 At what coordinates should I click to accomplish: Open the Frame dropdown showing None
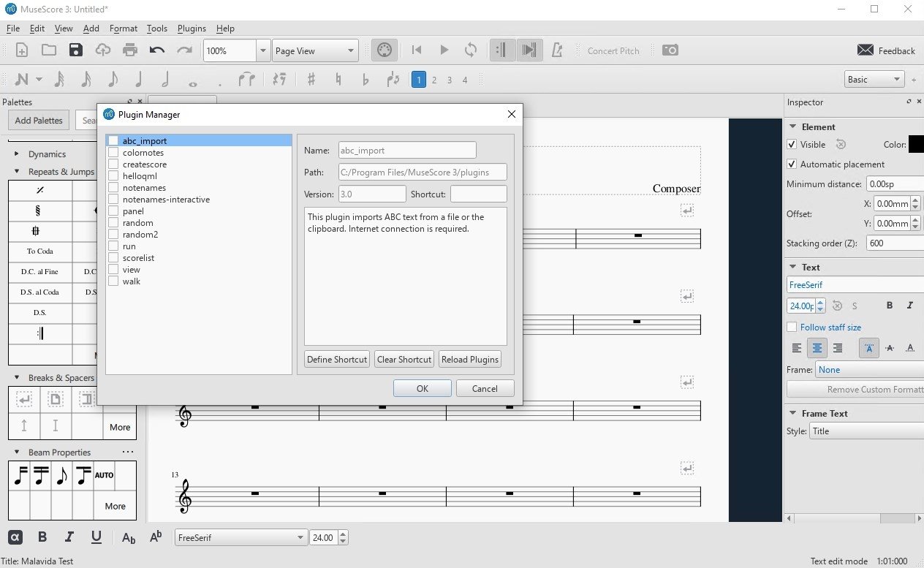point(869,370)
